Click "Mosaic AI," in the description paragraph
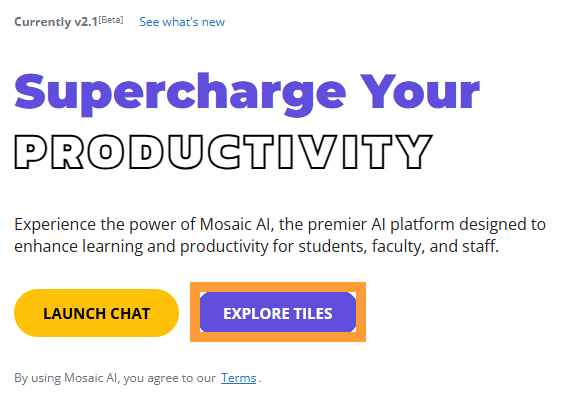This screenshot has height=410, width=575. [237, 224]
